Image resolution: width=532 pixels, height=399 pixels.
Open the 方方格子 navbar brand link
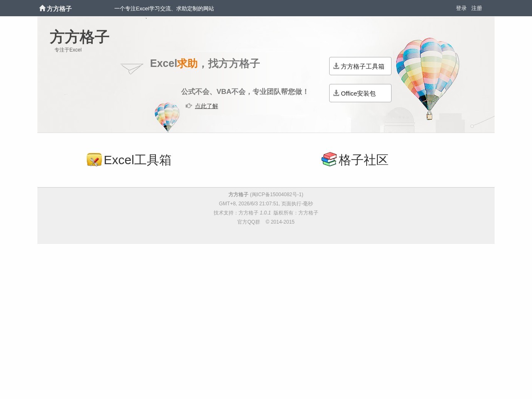tap(55, 8)
